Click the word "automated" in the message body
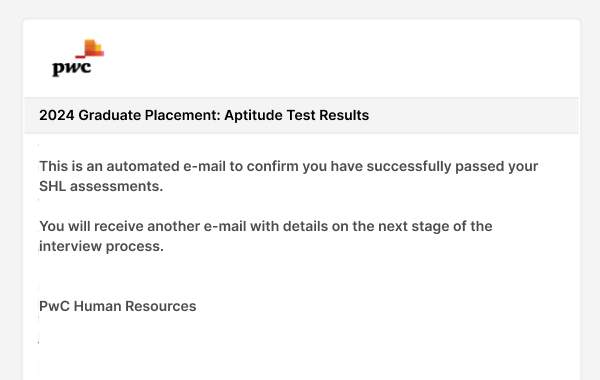 (143, 166)
